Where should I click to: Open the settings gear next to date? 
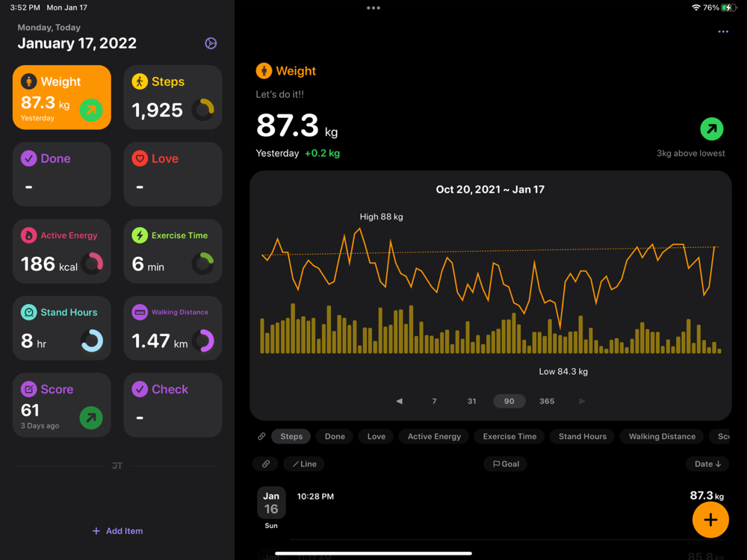pyautogui.click(x=211, y=43)
